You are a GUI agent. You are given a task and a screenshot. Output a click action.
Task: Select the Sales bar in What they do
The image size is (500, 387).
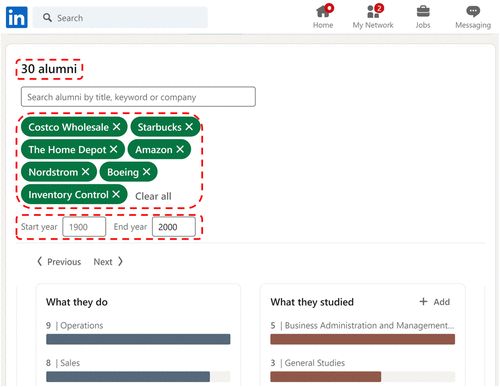(138, 377)
